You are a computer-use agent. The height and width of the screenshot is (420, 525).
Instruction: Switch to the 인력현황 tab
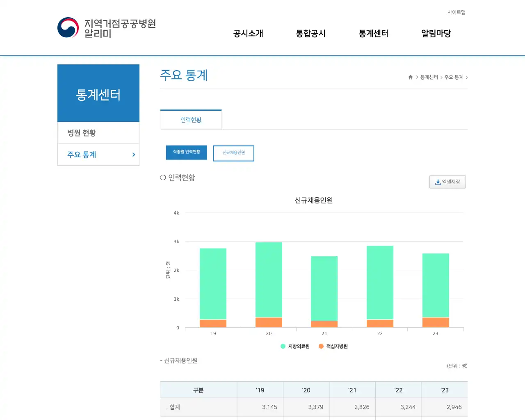pyautogui.click(x=191, y=119)
